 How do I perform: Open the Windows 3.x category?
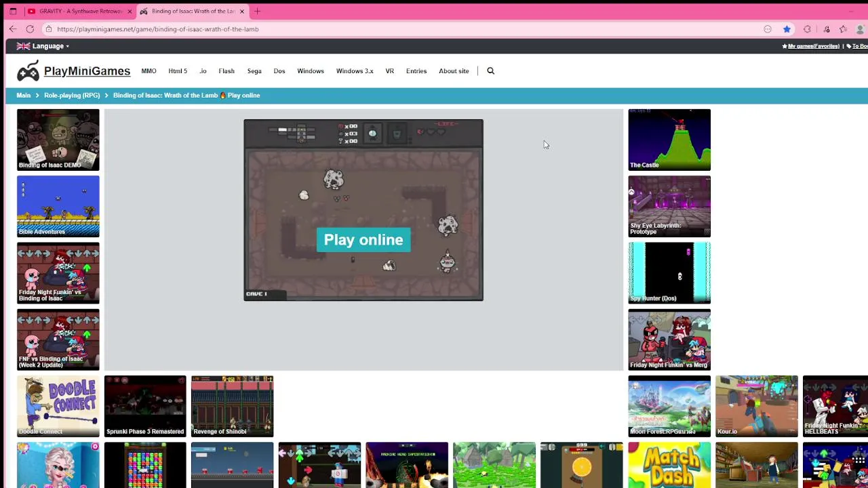coord(355,70)
